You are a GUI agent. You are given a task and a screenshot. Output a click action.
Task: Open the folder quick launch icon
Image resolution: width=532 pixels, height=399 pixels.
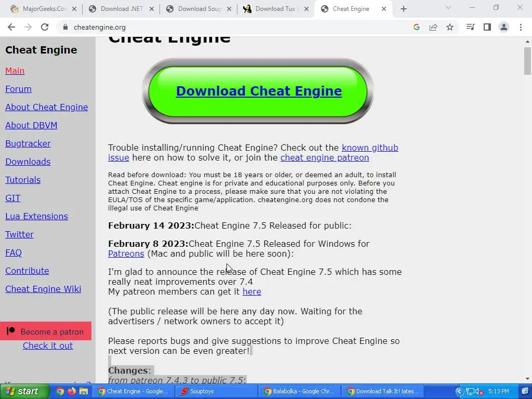pyautogui.click(x=84, y=391)
